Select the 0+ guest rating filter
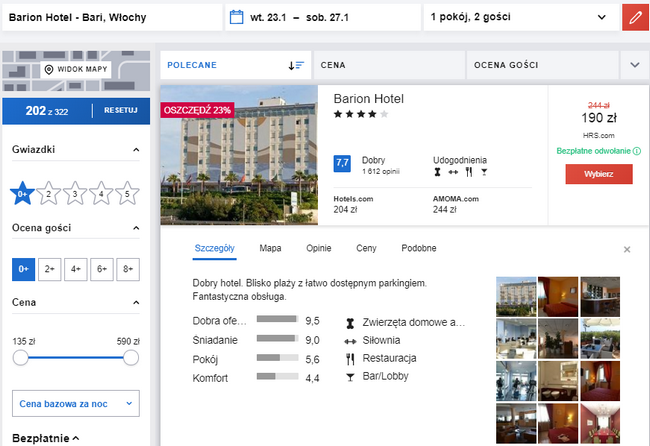The image size is (650, 446). pyautogui.click(x=23, y=269)
